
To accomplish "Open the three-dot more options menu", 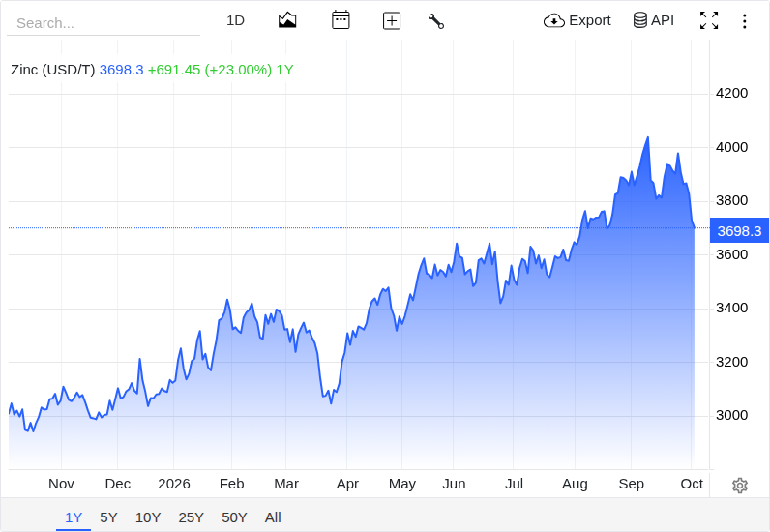I will point(745,21).
